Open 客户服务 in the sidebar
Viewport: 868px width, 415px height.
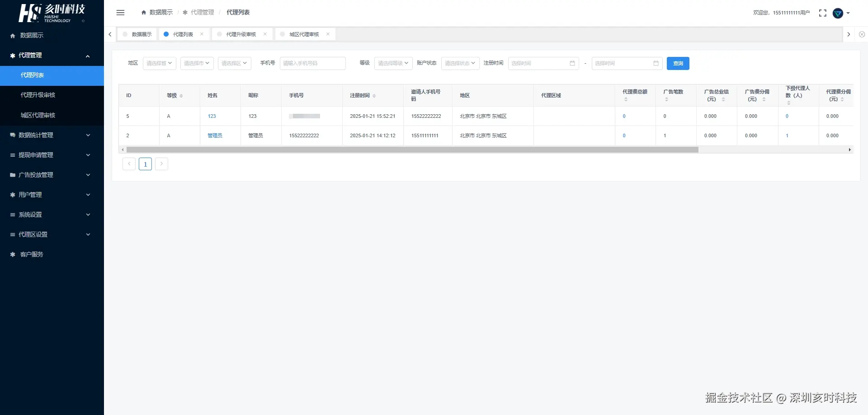(x=52, y=254)
